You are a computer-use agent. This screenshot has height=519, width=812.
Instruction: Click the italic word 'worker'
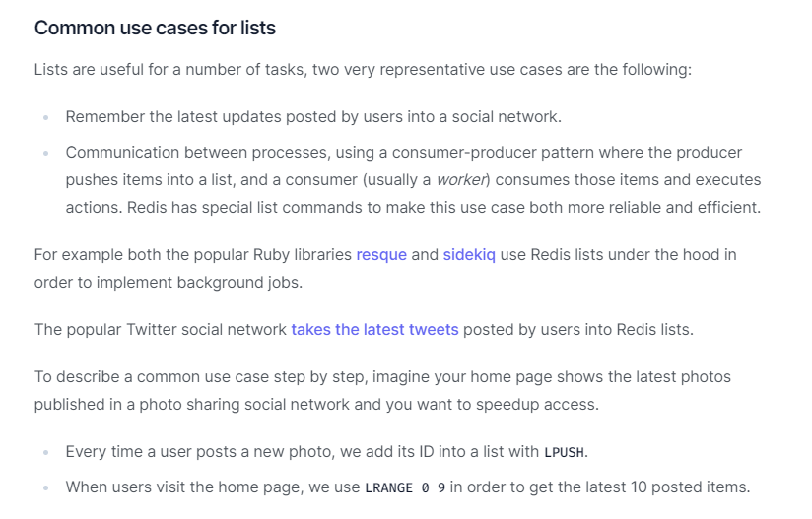pos(462,180)
